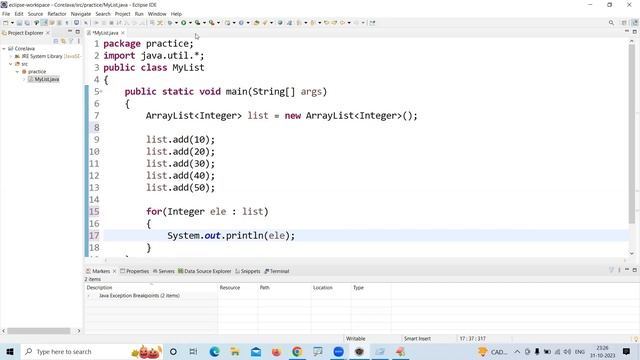Maximize the bottom Markers panel
This screenshot has height=360, width=640.
635,270
